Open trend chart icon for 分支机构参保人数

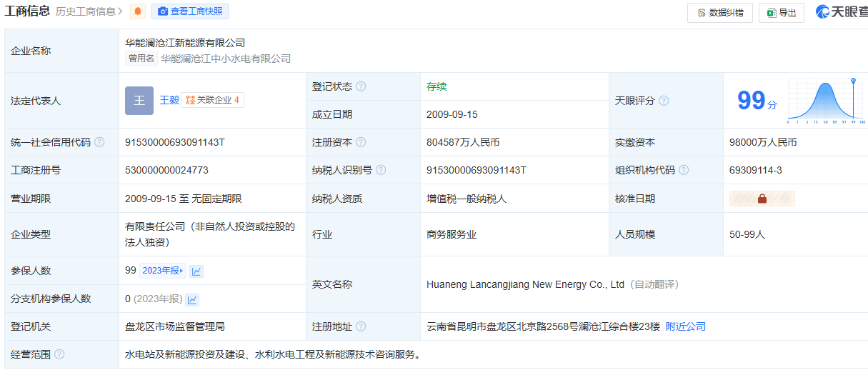coord(192,299)
